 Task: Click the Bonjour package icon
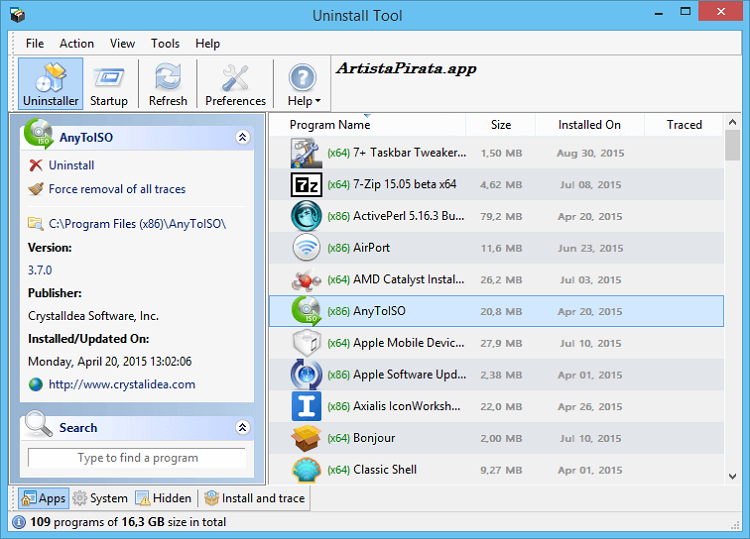pyautogui.click(x=305, y=438)
